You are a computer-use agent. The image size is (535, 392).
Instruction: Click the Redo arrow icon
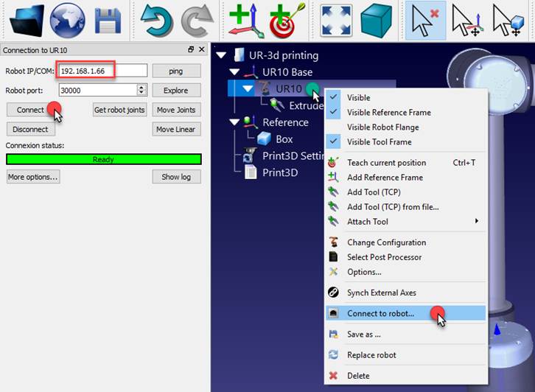196,20
